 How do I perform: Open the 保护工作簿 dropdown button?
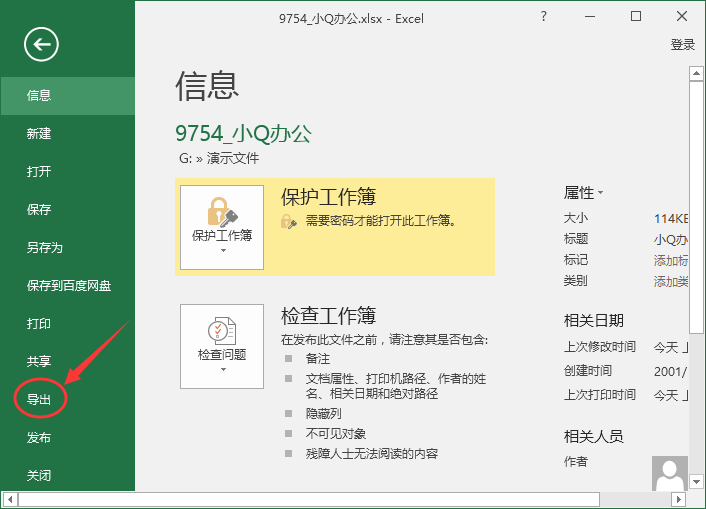point(222,227)
